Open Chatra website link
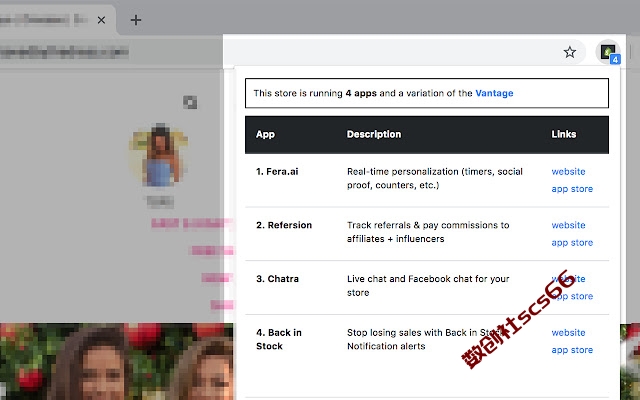 (568, 279)
